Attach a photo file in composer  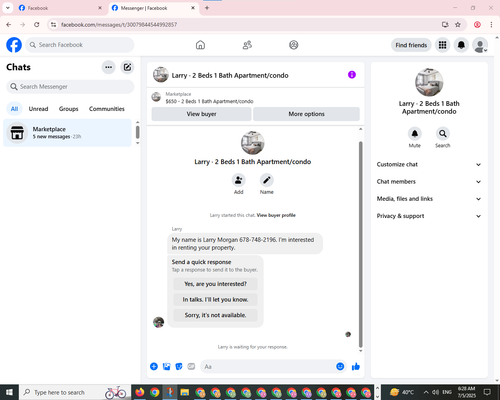166,367
